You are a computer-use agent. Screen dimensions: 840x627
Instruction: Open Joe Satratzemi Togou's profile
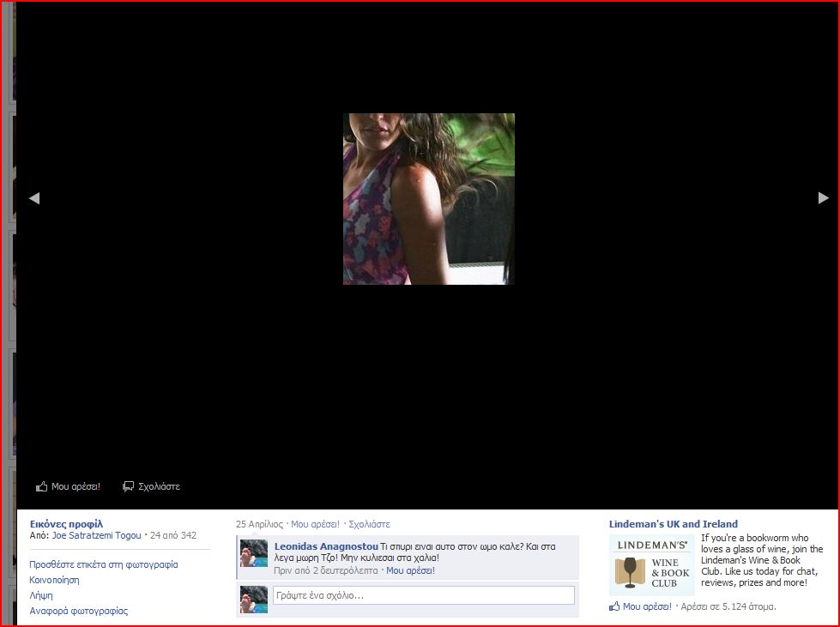[96, 535]
